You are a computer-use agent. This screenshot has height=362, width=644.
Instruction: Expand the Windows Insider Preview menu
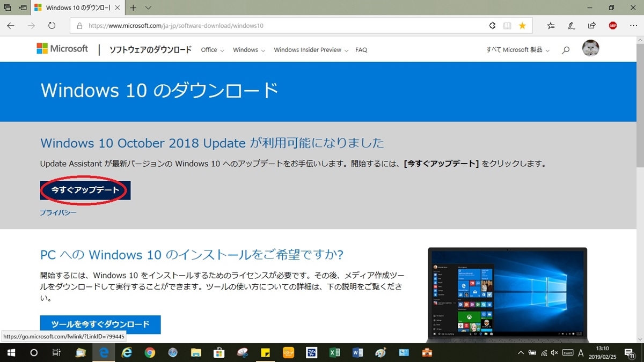(x=311, y=50)
